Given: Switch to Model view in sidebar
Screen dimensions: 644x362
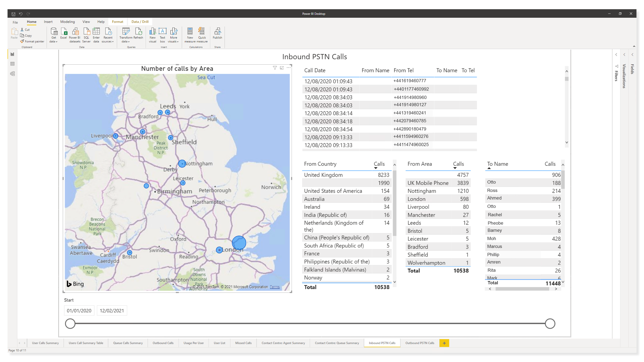Looking at the screenshot, I should point(13,74).
